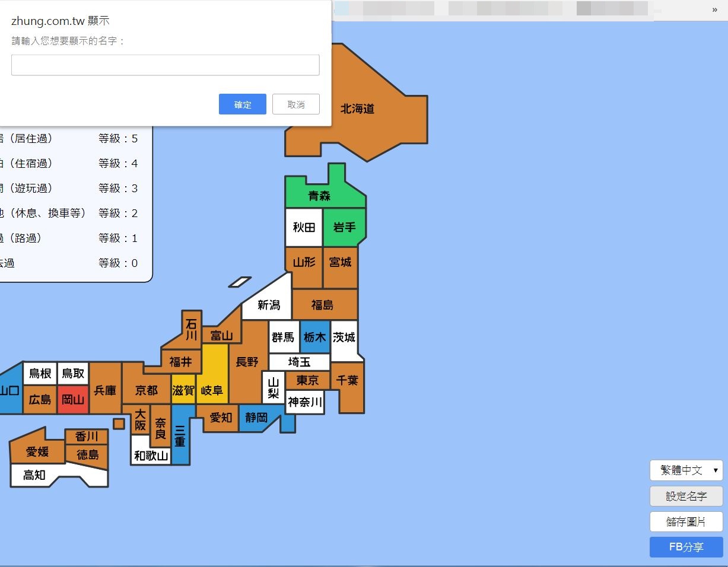Select 岡山 prefecture on the map
Screen dimensions: 728x567
(x=74, y=399)
